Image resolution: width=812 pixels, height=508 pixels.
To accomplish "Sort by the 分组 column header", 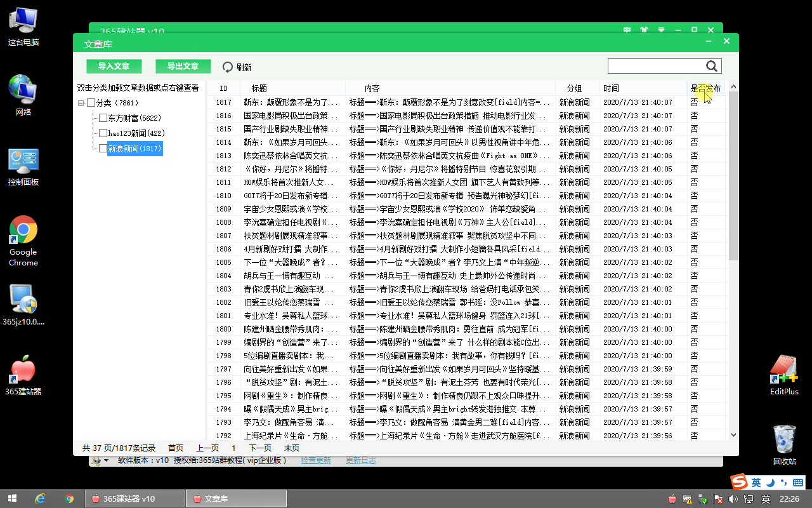I will click(x=577, y=88).
